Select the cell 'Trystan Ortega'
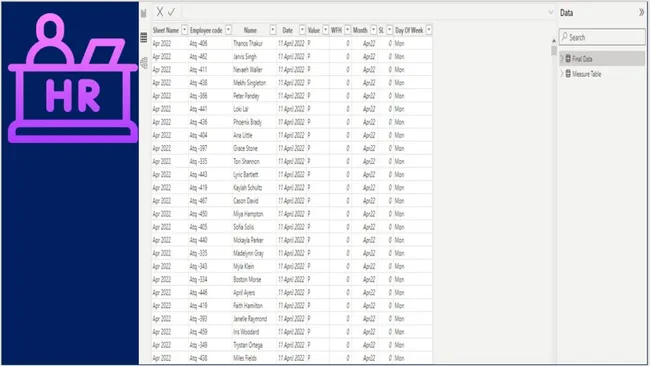The width and height of the screenshot is (650, 366). click(x=255, y=345)
